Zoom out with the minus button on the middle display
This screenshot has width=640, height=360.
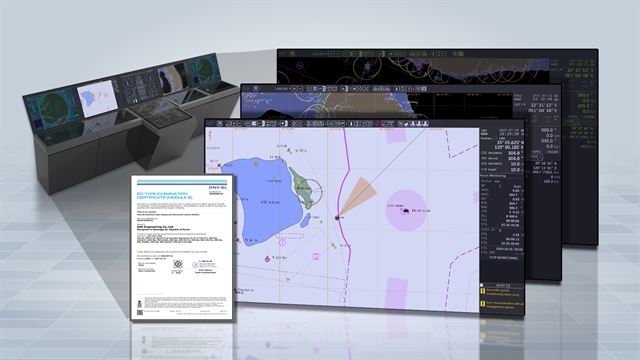pos(300,89)
